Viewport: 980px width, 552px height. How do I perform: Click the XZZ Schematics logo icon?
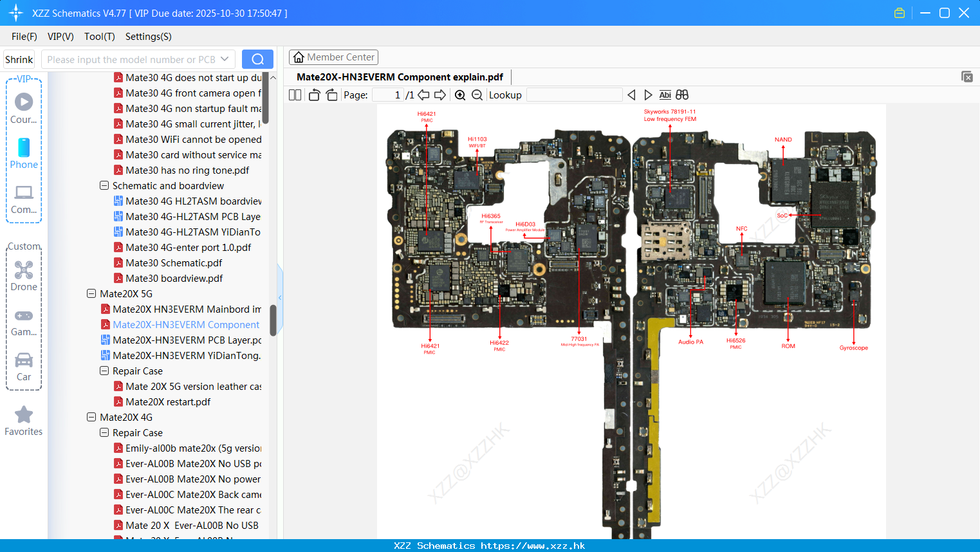pos(16,13)
